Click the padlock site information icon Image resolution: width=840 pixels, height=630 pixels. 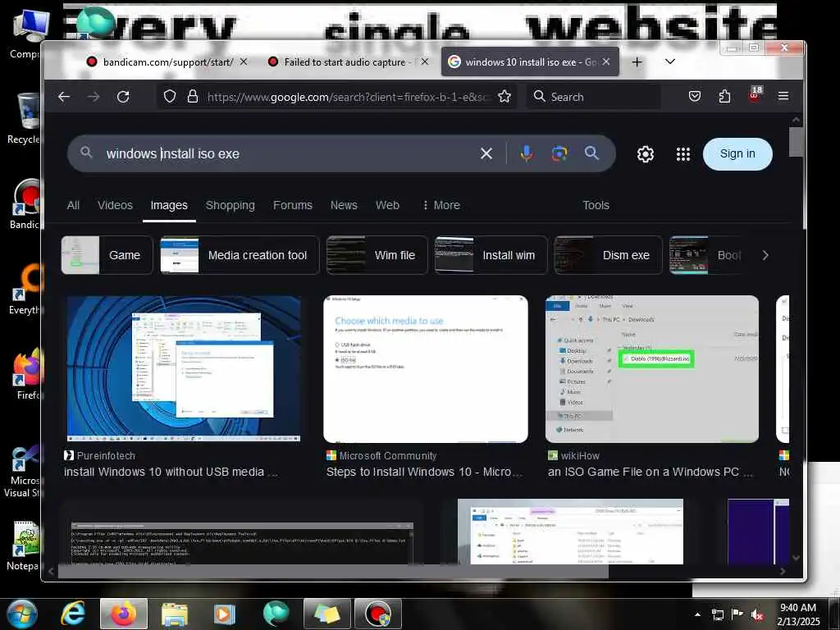(x=192, y=97)
